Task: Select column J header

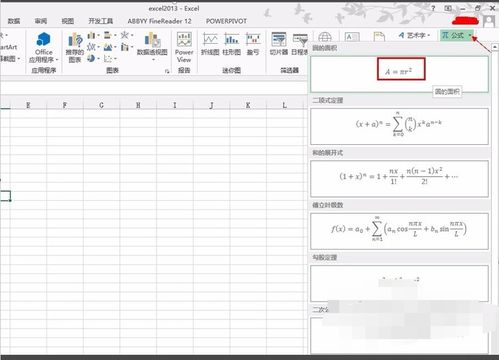Action: pos(211,105)
